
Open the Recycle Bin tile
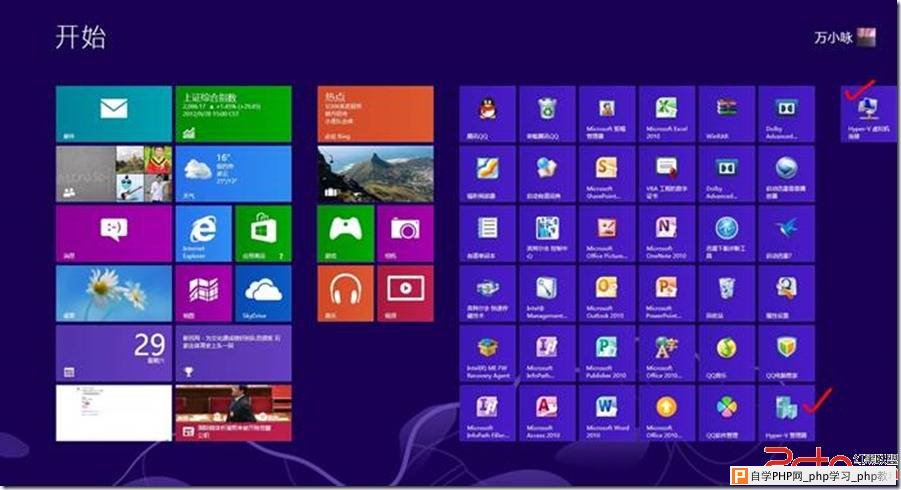[x=726, y=293]
